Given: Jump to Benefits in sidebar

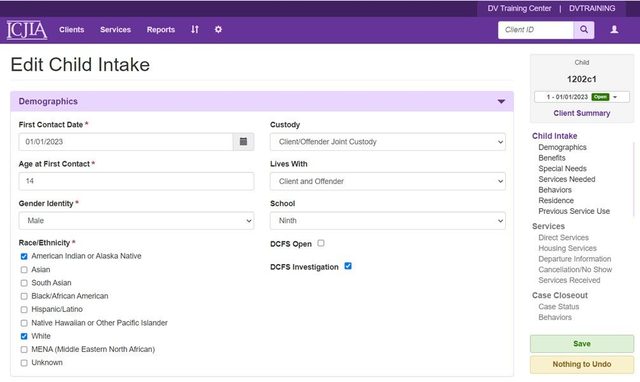Looking at the screenshot, I should pos(552,158).
